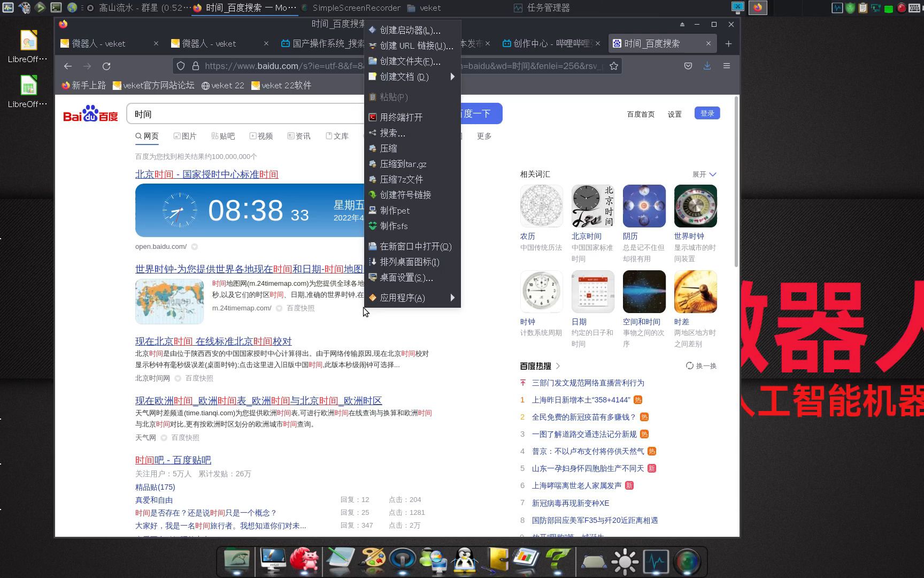Open Firefox hamburger menu

pos(727,65)
